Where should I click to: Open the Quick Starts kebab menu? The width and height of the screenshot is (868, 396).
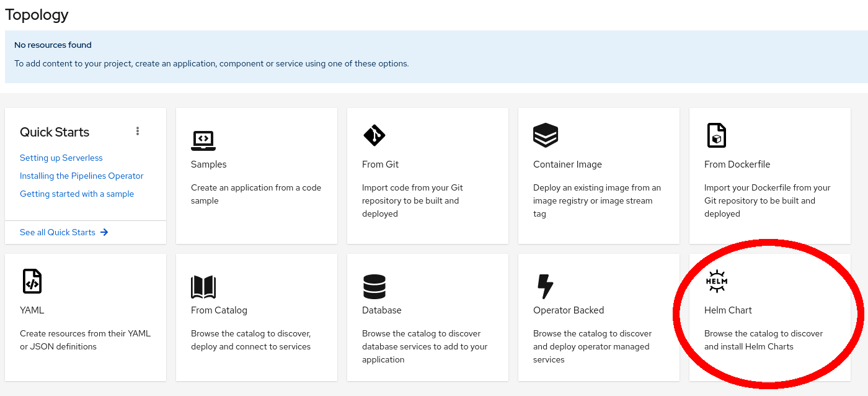point(138,131)
